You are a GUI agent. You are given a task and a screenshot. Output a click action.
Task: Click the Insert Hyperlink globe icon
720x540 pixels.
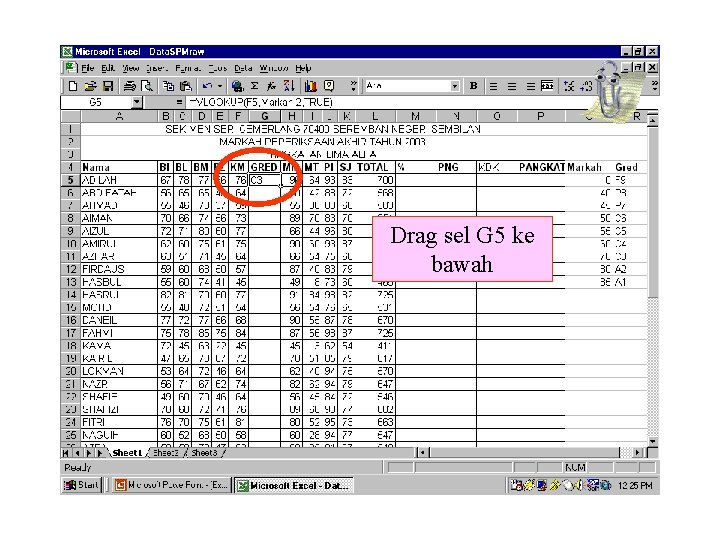point(237,86)
